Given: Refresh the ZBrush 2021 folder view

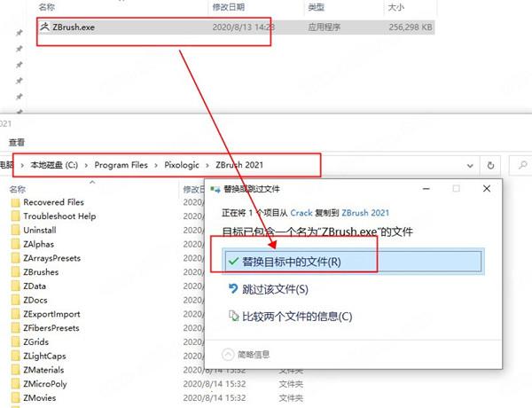Looking at the screenshot, I should pos(490,166).
